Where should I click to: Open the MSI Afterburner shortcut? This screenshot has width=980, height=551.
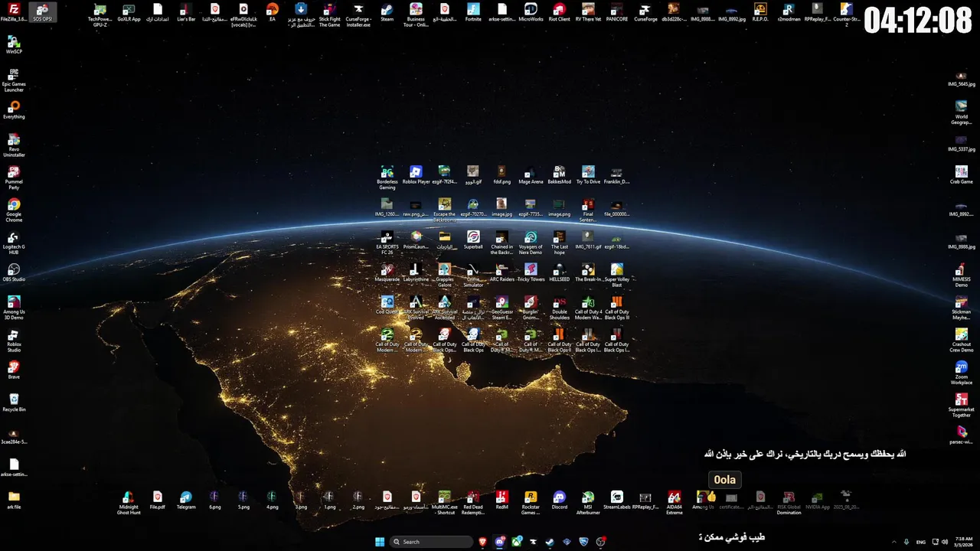coord(588,503)
